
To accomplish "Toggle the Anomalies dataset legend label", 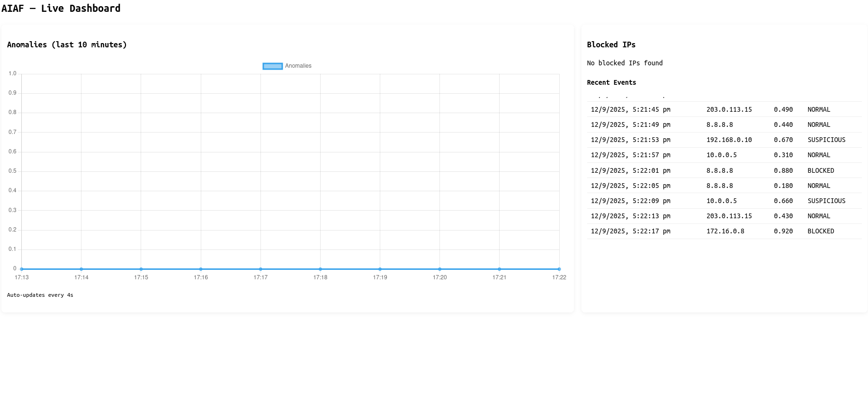I will 298,66.
